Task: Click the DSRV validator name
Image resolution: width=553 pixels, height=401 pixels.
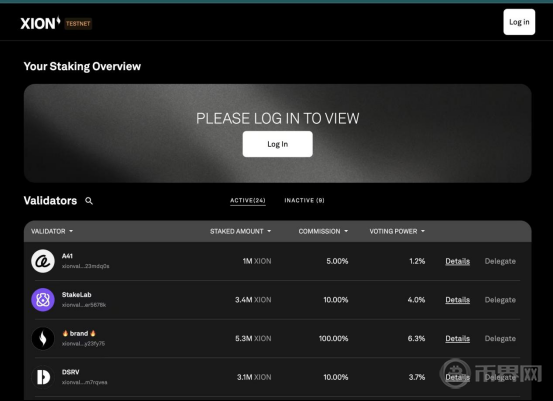Action: click(71, 372)
